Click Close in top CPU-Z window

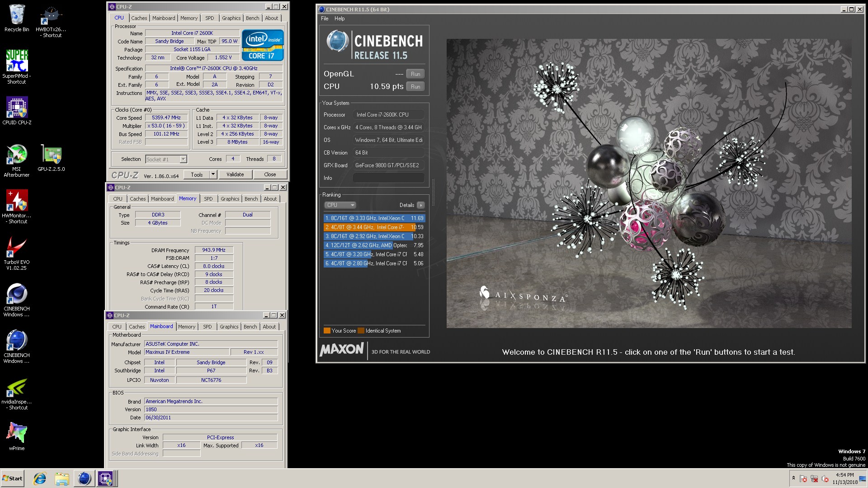pyautogui.click(x=270, y=174)
